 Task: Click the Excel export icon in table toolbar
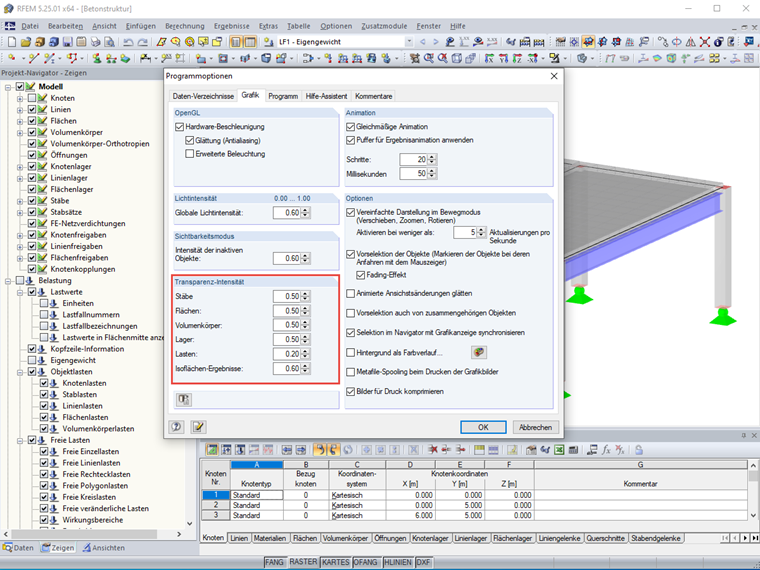(559, 450)
